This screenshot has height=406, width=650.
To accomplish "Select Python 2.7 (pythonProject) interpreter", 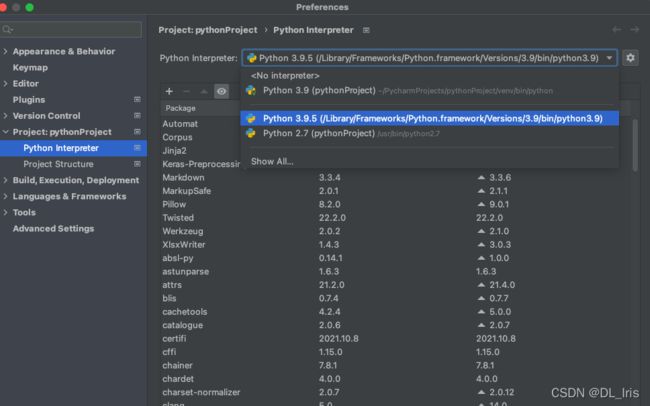I will point(429,133).
